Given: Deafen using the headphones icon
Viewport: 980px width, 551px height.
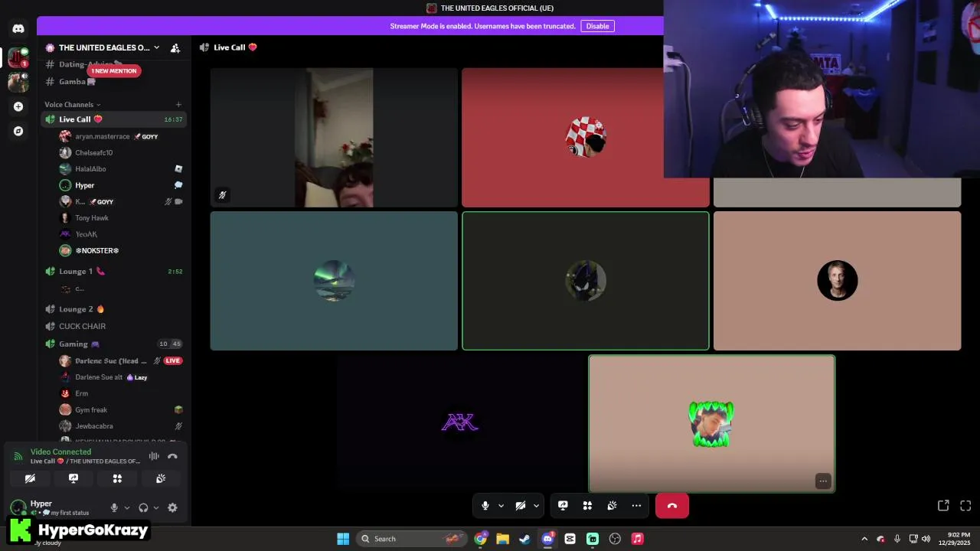Looking at the screenshot, I should [x=143, y=507].
